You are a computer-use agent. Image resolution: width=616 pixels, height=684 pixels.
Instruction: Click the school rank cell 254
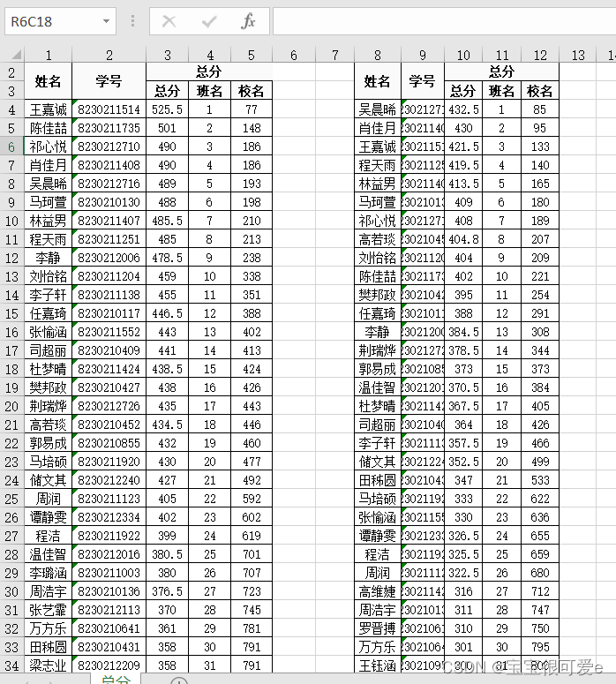pos(540,295)
